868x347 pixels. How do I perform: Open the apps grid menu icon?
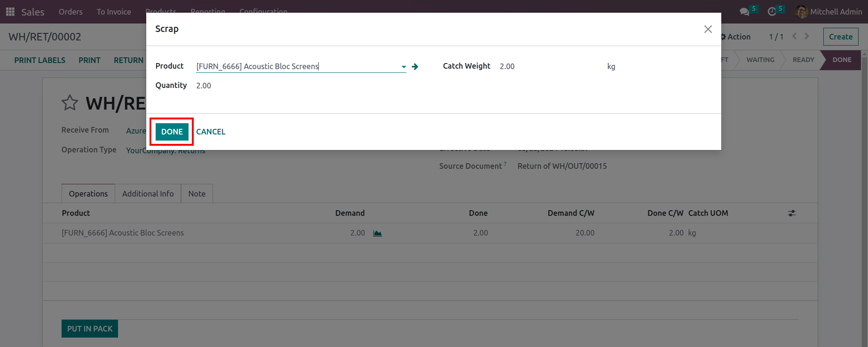[10, 12]
